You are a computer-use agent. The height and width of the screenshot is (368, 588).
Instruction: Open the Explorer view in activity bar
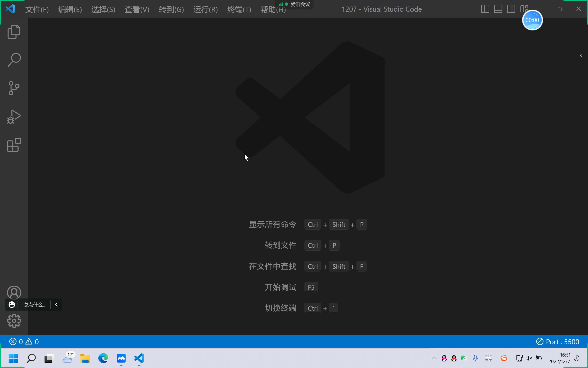point(14,32)
